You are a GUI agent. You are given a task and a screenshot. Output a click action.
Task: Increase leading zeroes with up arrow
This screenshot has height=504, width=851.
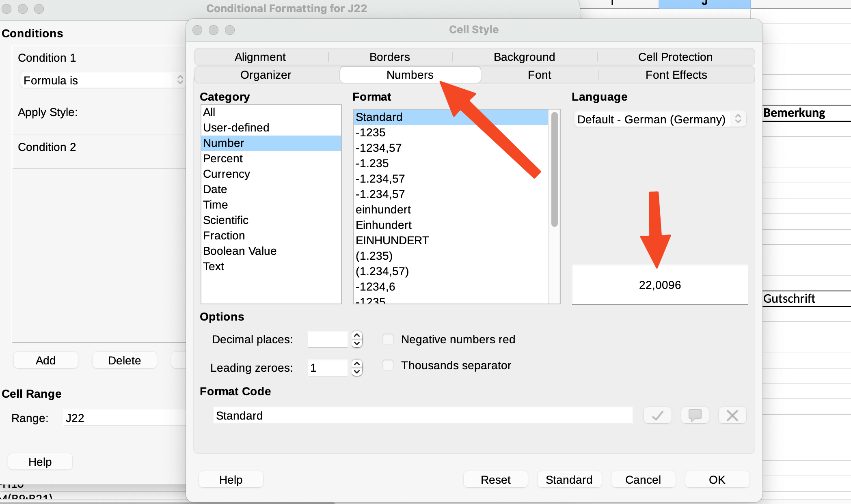pyautogui.click(x=356, y=364)
